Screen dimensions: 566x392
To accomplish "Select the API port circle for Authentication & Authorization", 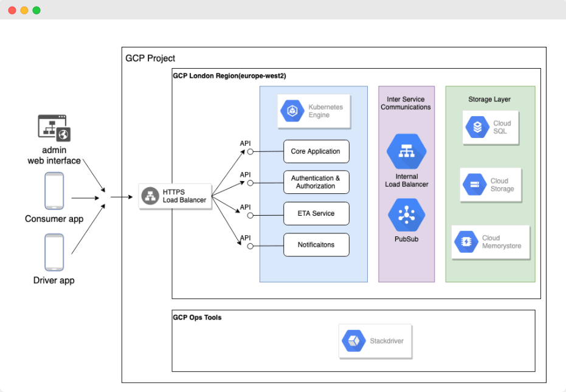I will pos(250,183).
